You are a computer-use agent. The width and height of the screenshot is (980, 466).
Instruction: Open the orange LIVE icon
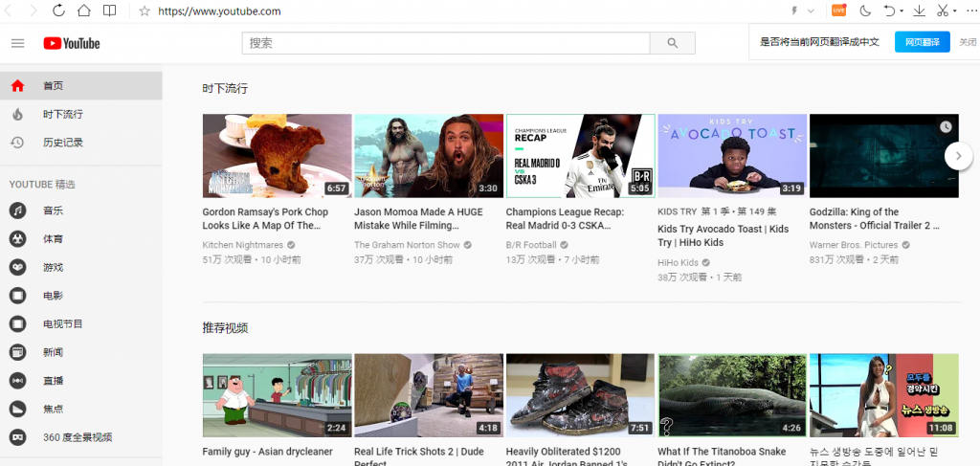pyautogui.click(x=838, y=10)
